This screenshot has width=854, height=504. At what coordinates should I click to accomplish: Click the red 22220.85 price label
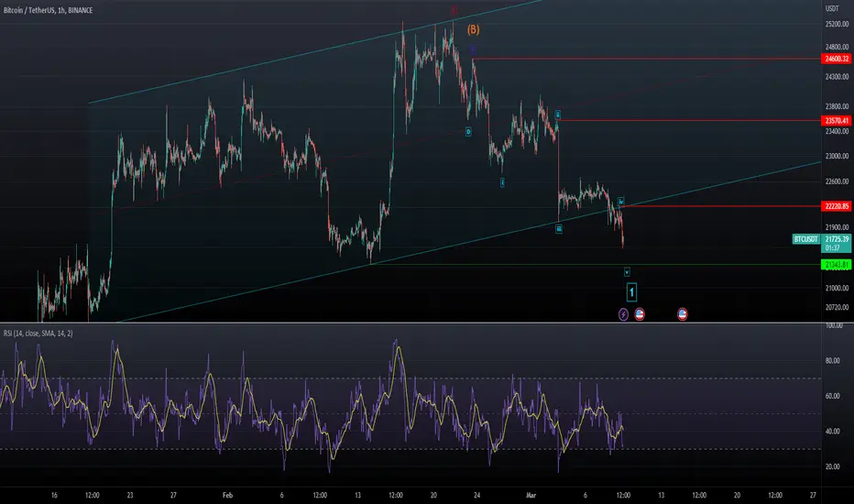pyautogui.click(x=836, y=206)
